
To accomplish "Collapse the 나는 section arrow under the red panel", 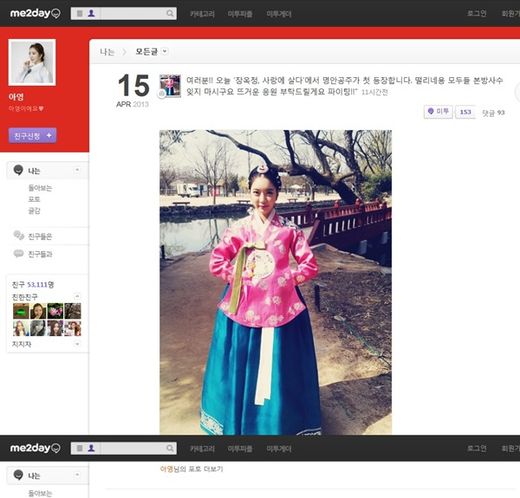I will click(x=77, y=170).
